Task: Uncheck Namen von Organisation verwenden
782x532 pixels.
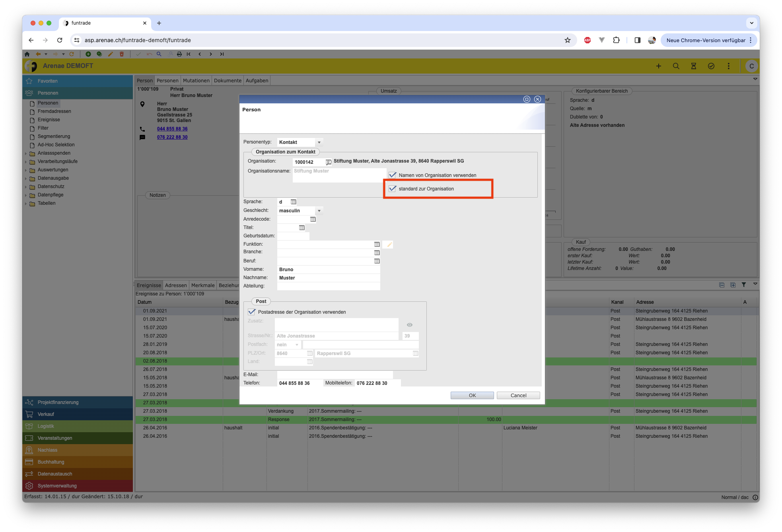Action: [x=393, y=175]
